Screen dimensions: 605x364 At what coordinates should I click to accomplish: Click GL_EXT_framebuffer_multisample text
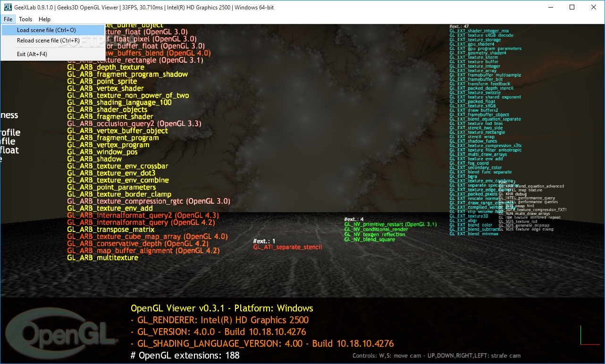coord(485,75)
